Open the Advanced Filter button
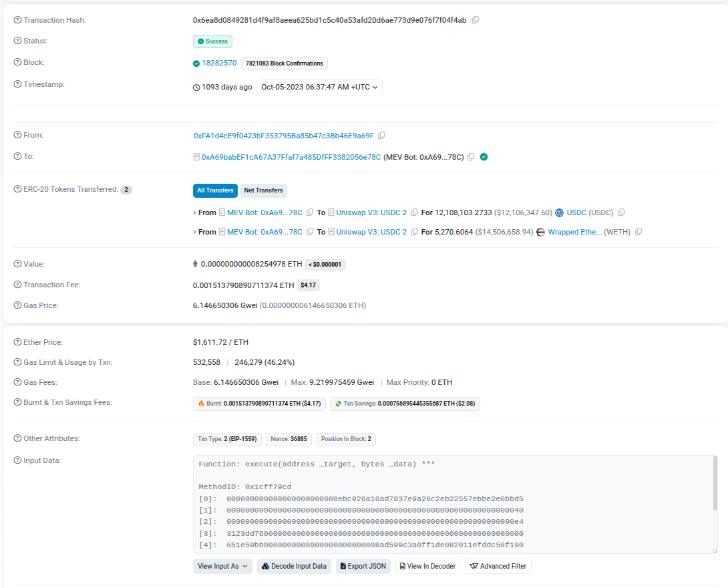728x588 pixels. click(498, 566)
